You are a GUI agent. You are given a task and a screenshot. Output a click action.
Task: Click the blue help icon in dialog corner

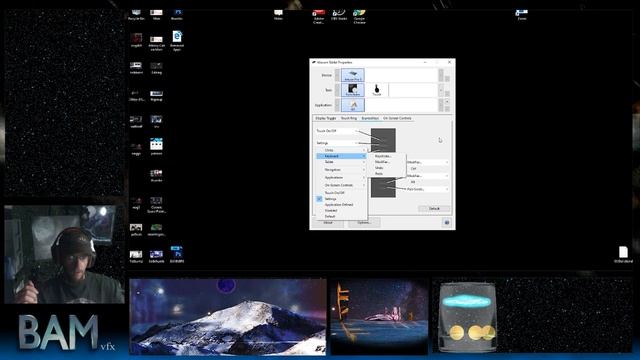(447, 222)
